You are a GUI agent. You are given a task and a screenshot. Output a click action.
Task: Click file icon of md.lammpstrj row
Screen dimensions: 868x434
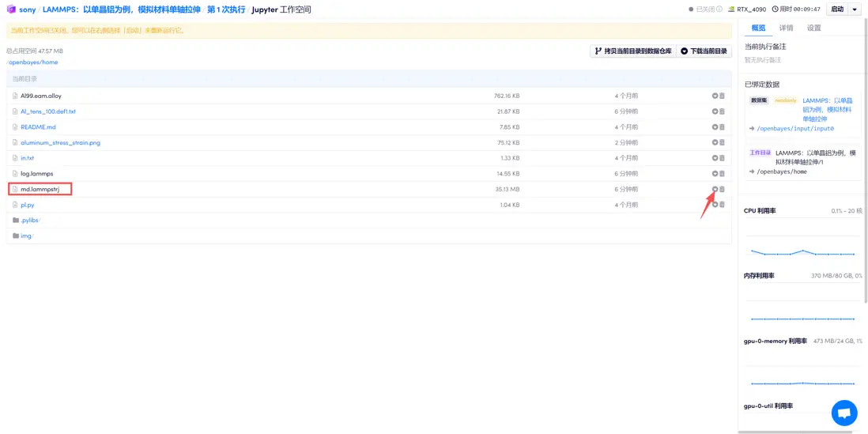(16, 189)
